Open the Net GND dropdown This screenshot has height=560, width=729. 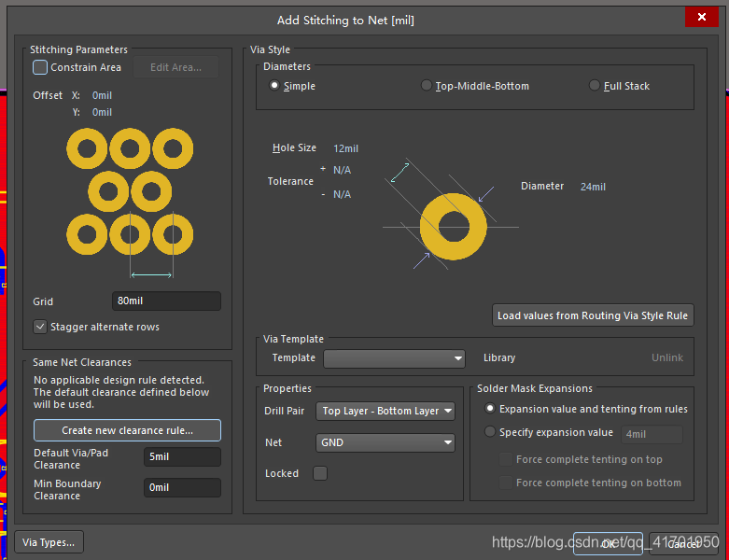(x=386, y=442)
